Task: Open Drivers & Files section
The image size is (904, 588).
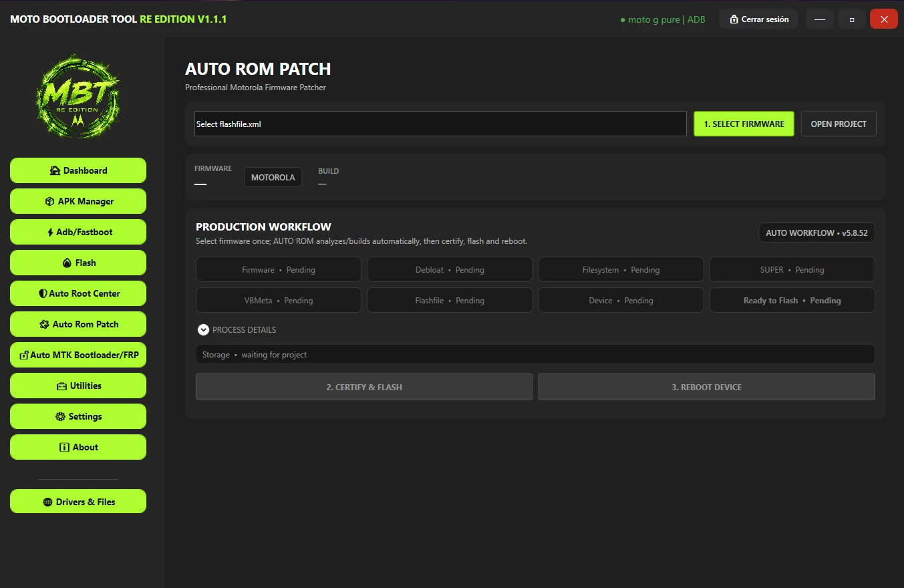Action: pos(78,502)
